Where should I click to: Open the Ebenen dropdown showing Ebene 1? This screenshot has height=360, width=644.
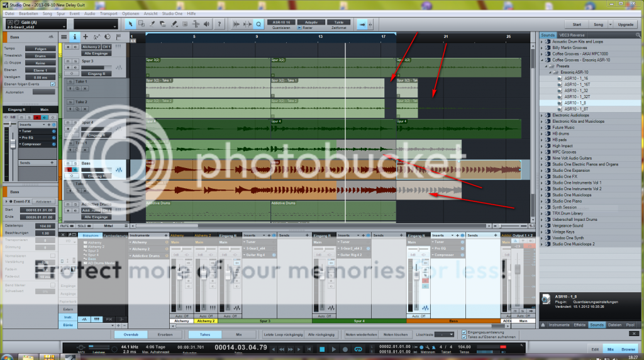click(x=40, y=70)
